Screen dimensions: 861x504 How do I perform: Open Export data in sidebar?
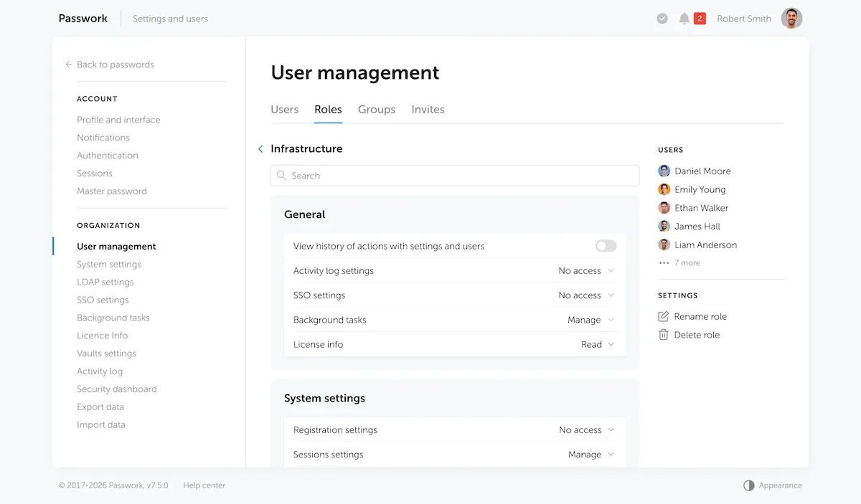coord(100,407)
